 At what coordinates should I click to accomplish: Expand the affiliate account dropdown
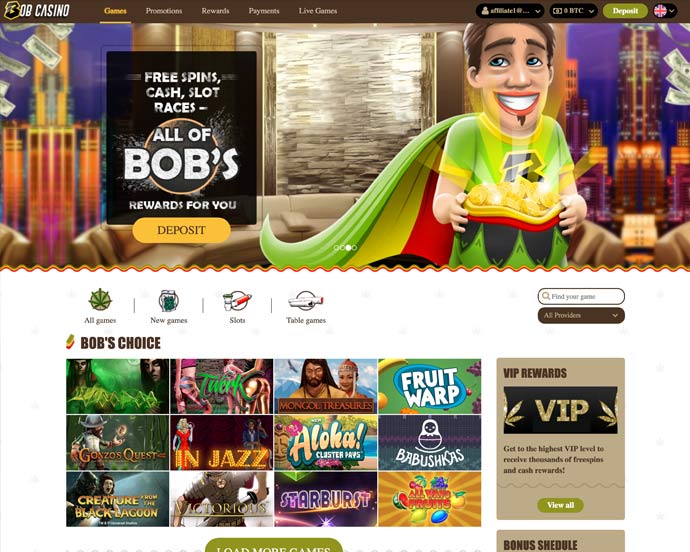pos(510,11)
